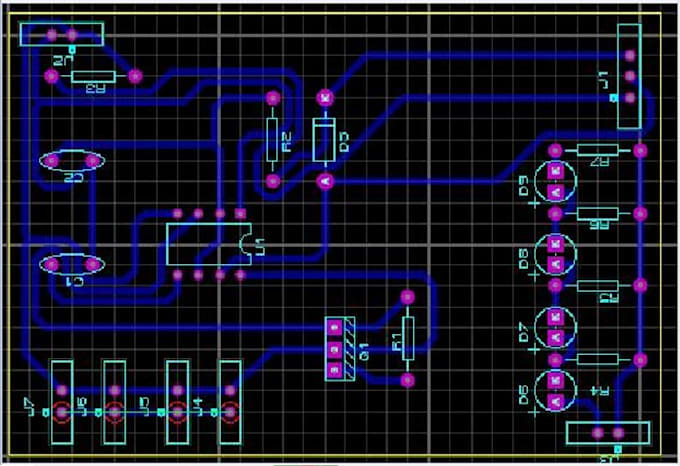Image resolution: width=680 pixels, height=466 pixels.
Task: Select the Q1 reference label
Action: point(364,352)
